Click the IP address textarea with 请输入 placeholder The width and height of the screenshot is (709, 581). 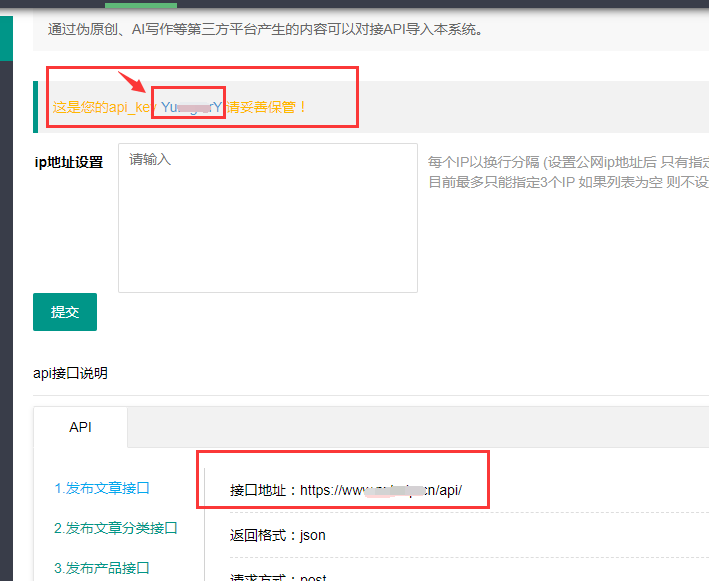pyautogui.click(x=267, y=217)
